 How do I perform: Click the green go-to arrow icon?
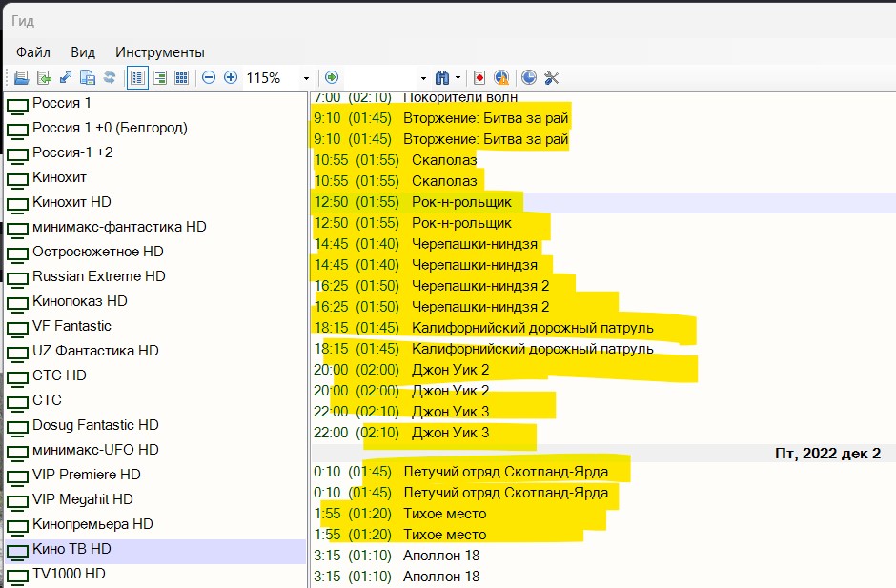tap(332, 78)
